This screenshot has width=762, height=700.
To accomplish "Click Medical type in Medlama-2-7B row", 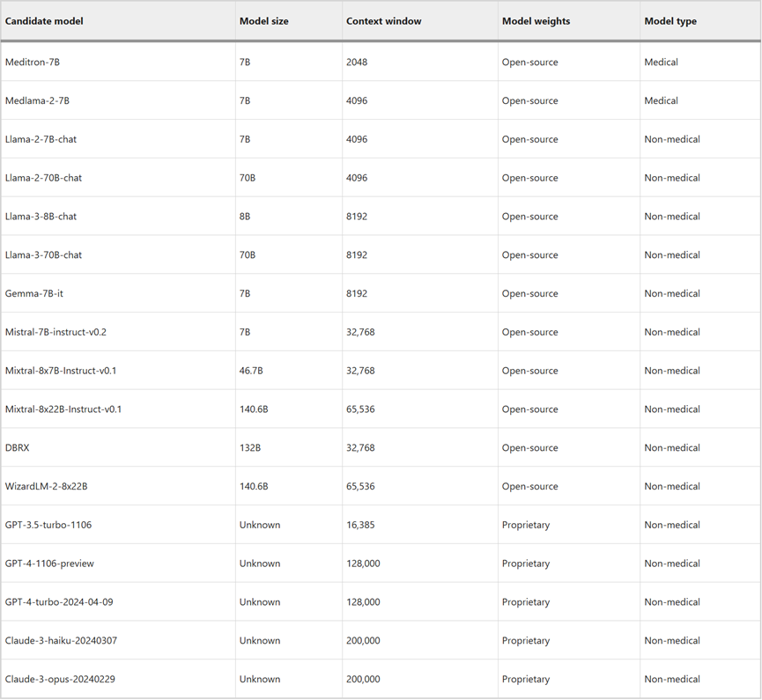I will (x=661, y=100).
